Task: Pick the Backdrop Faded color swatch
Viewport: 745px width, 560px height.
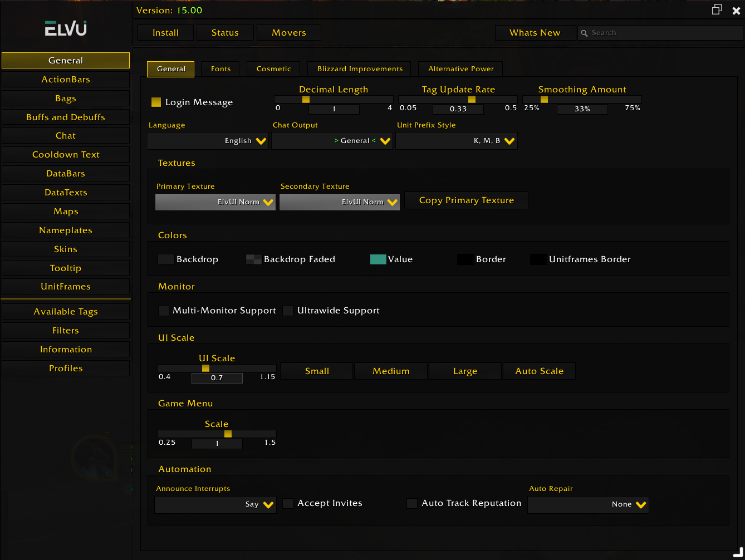Action: click(254, 259)
